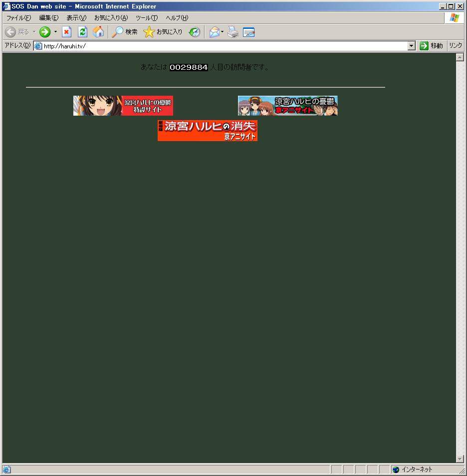Open the 涼宮ハルヒの消失 京アニサイト banner
The image size is (467, 476).
tap(208, 131)
